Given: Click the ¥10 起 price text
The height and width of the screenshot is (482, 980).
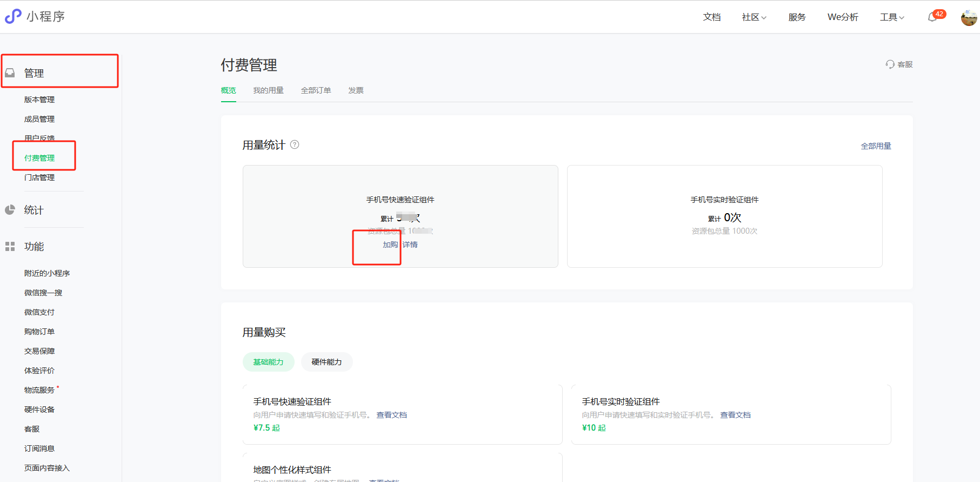Looking at the screenshot, I should [x=594, y=428].
